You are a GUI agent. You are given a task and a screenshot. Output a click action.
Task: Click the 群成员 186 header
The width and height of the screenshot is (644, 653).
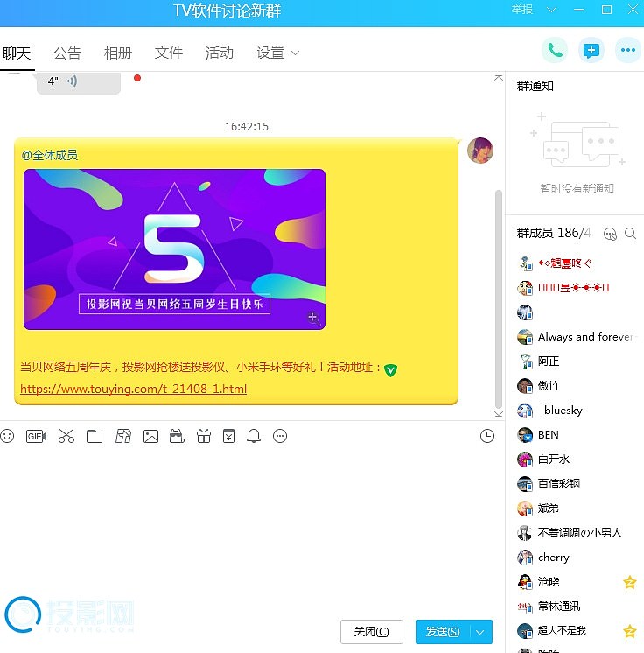[x=553, y=233]
